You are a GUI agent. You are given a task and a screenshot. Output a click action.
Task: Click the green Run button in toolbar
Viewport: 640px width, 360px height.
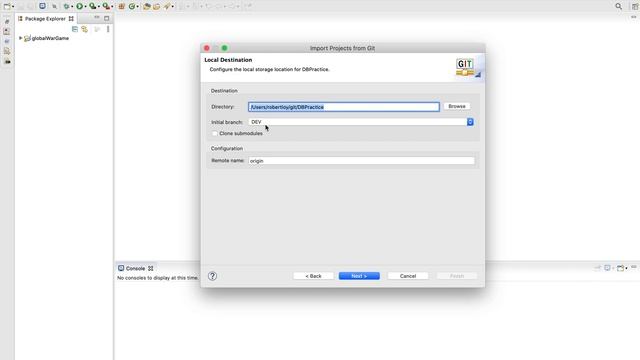(x=80, y=6)
